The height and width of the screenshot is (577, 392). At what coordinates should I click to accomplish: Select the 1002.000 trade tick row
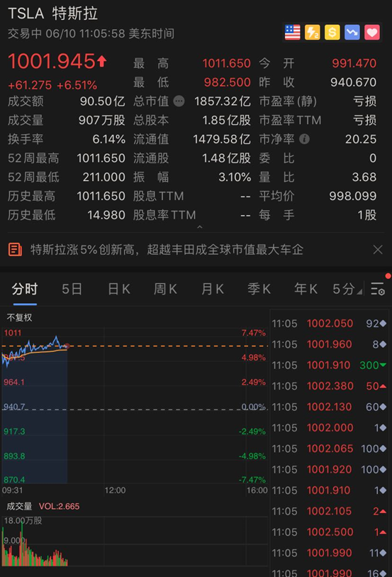[329, 427]
